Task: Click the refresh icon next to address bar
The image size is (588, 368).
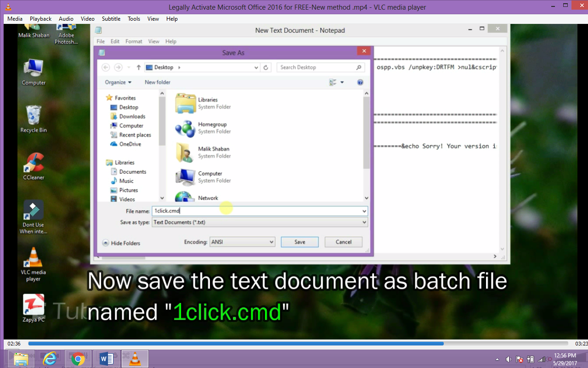Action: point(266,68)
